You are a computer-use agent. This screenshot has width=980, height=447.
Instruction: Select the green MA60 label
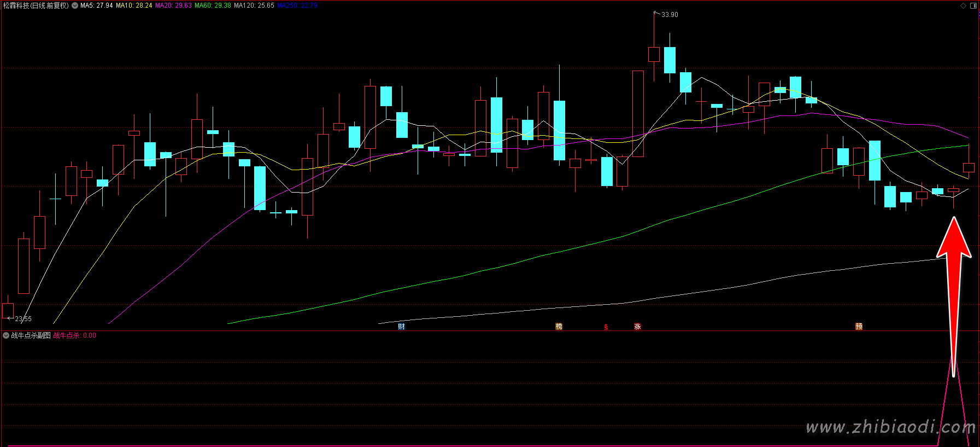(213, 5)
